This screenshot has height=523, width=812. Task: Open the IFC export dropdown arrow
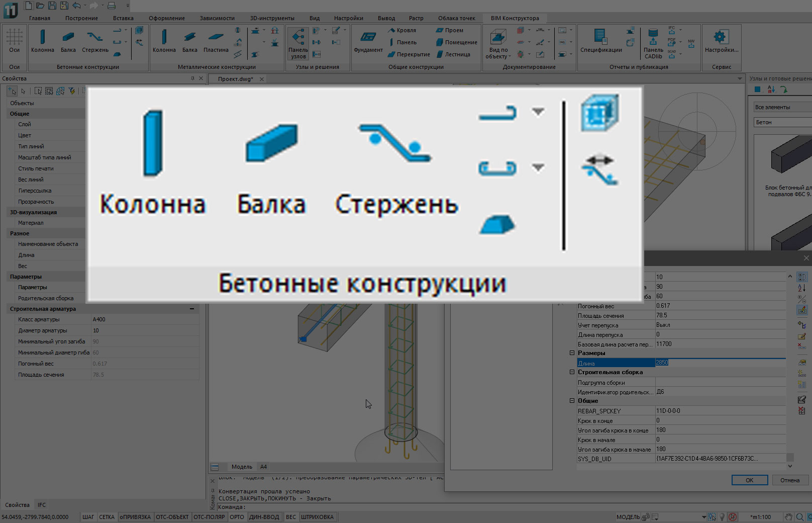pos(681,30)
